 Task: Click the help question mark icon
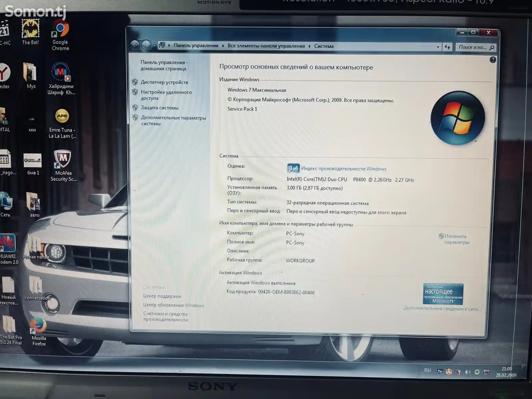click(x=492, y=60)
